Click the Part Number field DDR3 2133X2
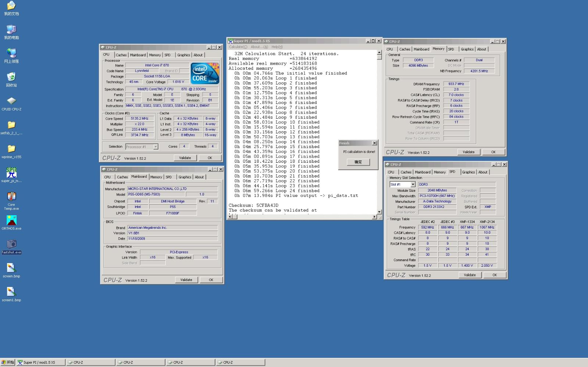The height and width of the screenshot is (367, 588). point(437,207)
